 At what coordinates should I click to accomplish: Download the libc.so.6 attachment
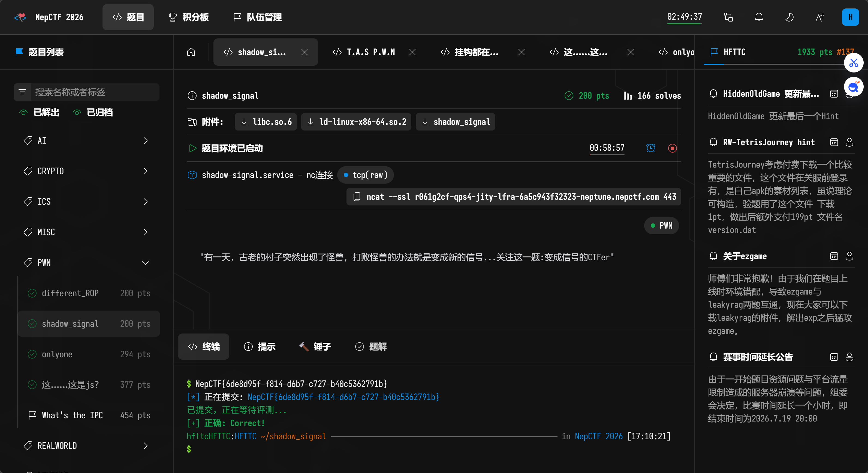tap(266, 122)
